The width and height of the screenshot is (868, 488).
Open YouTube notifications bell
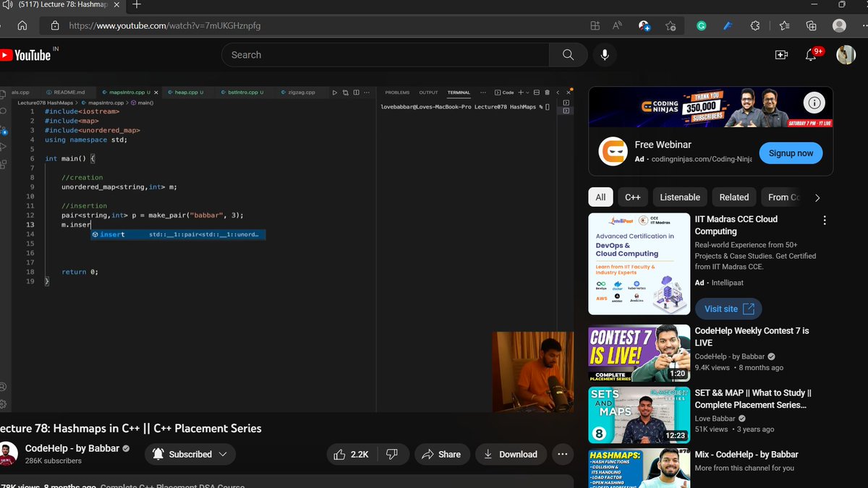(x=811, y=55)
